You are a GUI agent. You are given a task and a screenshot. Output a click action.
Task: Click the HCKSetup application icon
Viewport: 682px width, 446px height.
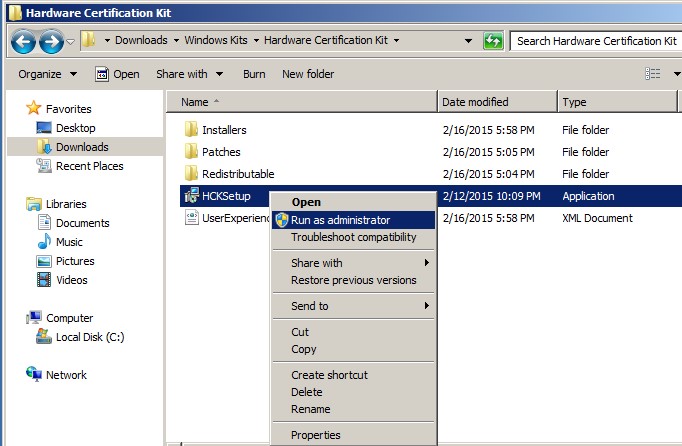click(191, 195)
